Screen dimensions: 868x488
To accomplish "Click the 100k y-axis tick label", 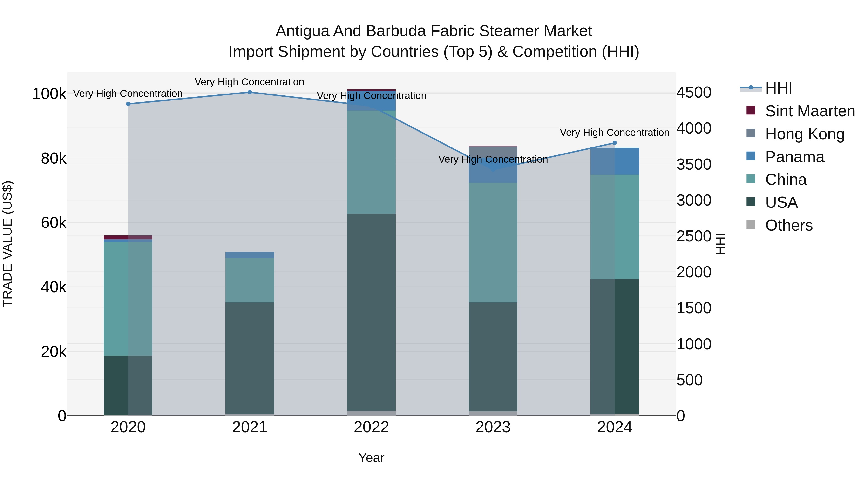I will click(49, 94).
